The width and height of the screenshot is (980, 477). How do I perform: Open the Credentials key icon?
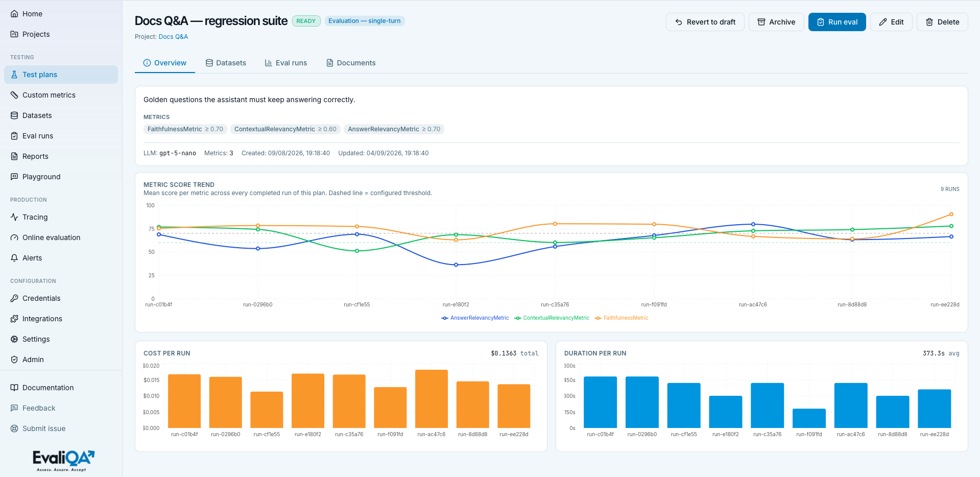(14, 298)
